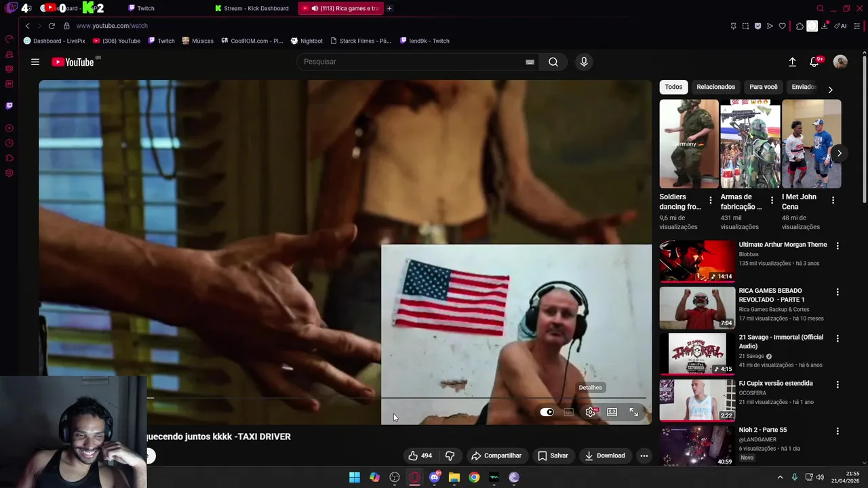Like the video with 494 likes
This screenshot has width=868, height=488.
pos(420,455)
